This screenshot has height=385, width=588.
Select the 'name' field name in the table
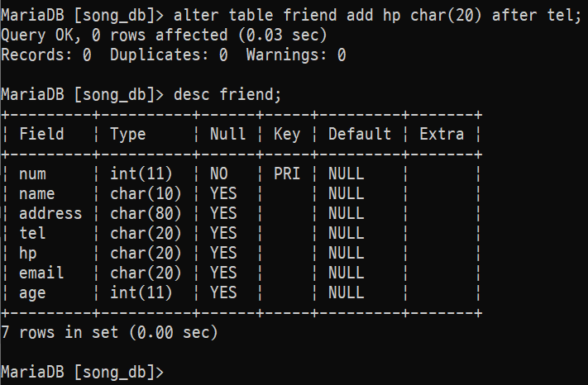point(37,193)
